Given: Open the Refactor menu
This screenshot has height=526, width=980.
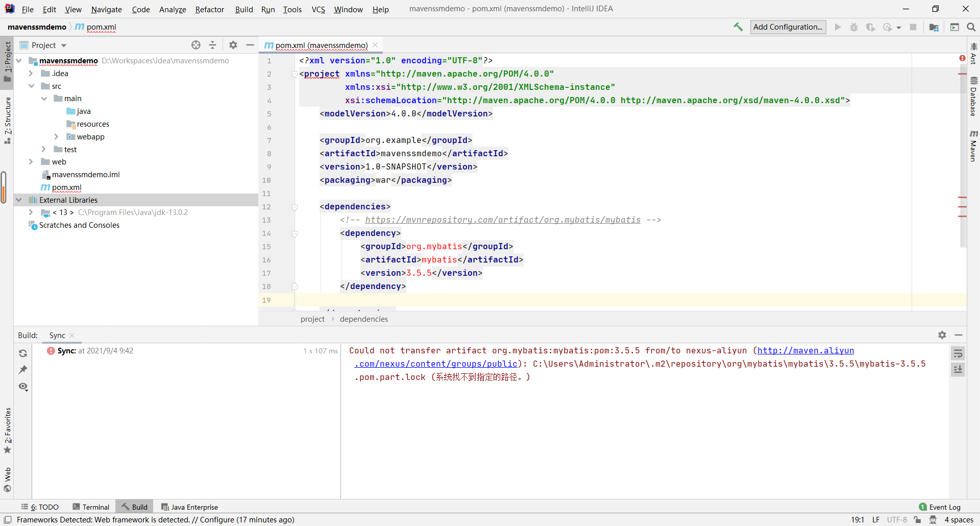Looking at the screenshot, I should pos(209,9).
